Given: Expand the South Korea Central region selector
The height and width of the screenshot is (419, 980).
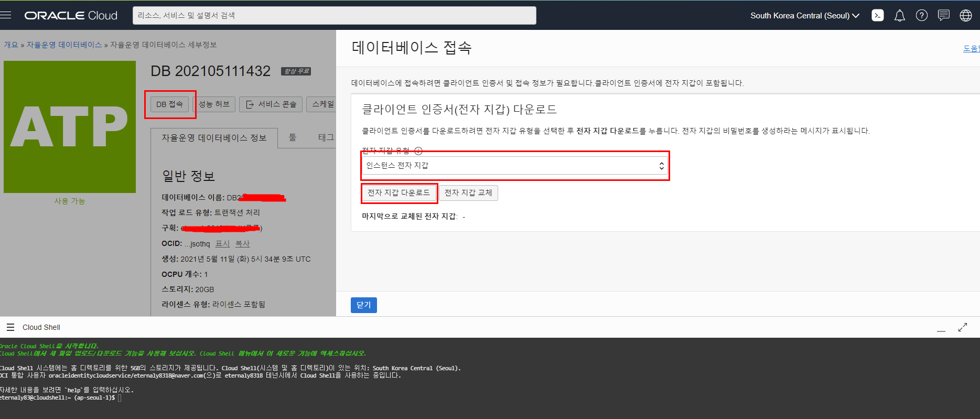Looking at the screenshot, I should pyautogui.click(x=805, y=16).
